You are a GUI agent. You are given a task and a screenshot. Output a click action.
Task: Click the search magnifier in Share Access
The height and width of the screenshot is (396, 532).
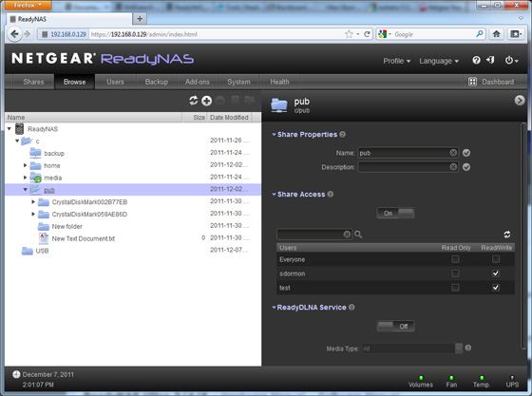[358, 235]
